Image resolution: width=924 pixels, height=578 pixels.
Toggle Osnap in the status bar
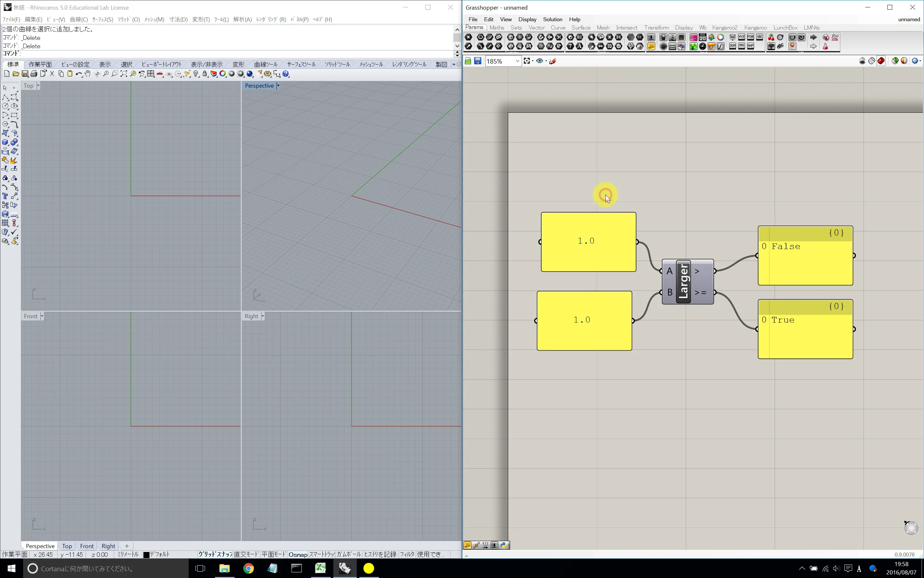tap(298, 554)
